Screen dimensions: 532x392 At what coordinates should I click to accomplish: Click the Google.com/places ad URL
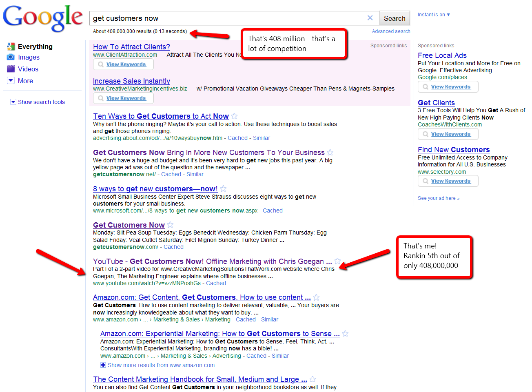[442, 77]
